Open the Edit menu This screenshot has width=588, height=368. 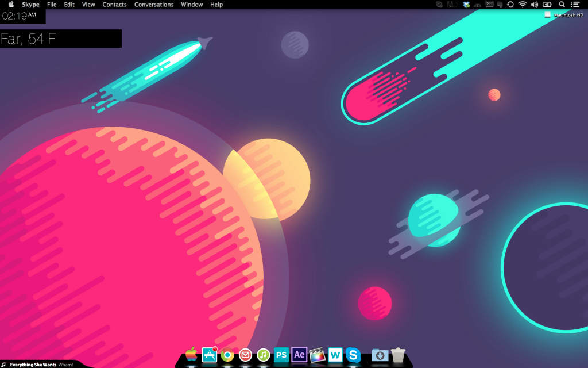click(x=69, y=5)
